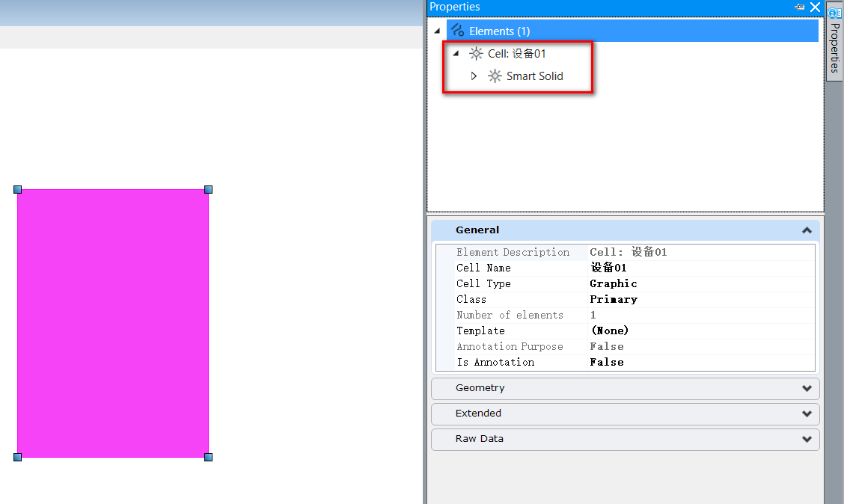
Task: Open the docked Properties side tab
Action: click(x=835, y=41)
